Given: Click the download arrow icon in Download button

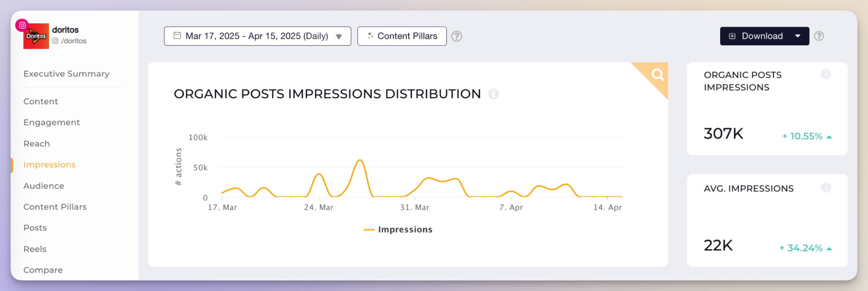Looking at the screenshot, I should (732, 36).
